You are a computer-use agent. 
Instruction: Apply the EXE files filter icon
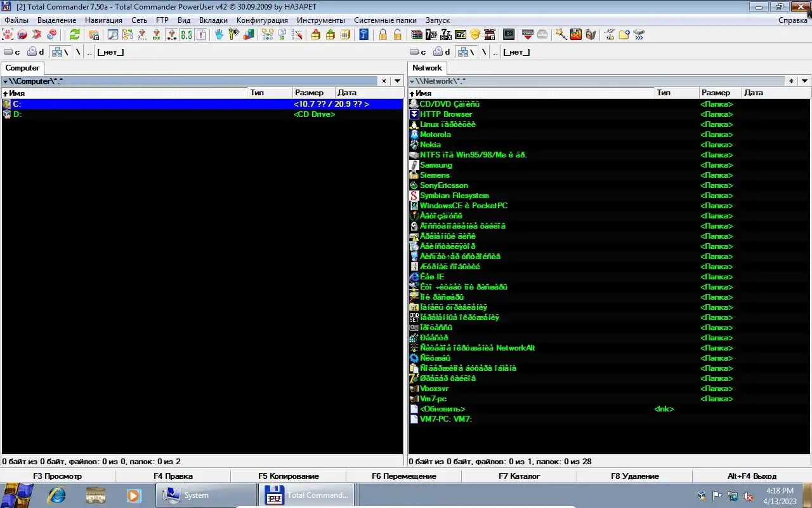click(x=157, y=34)
